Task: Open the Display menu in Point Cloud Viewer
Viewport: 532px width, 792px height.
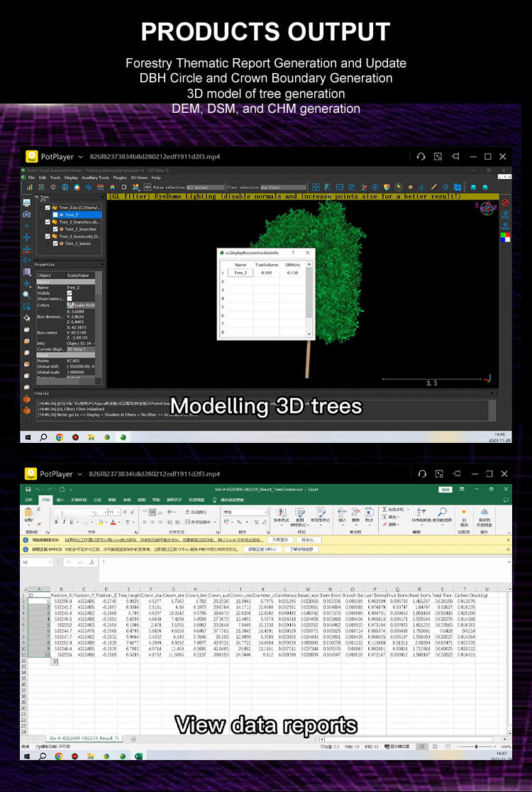Action: pos(71,178)
